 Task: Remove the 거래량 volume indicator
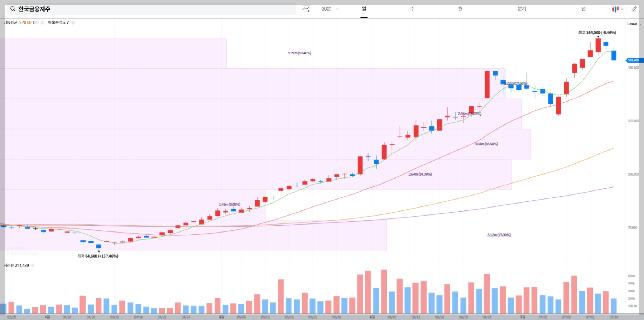33,266
